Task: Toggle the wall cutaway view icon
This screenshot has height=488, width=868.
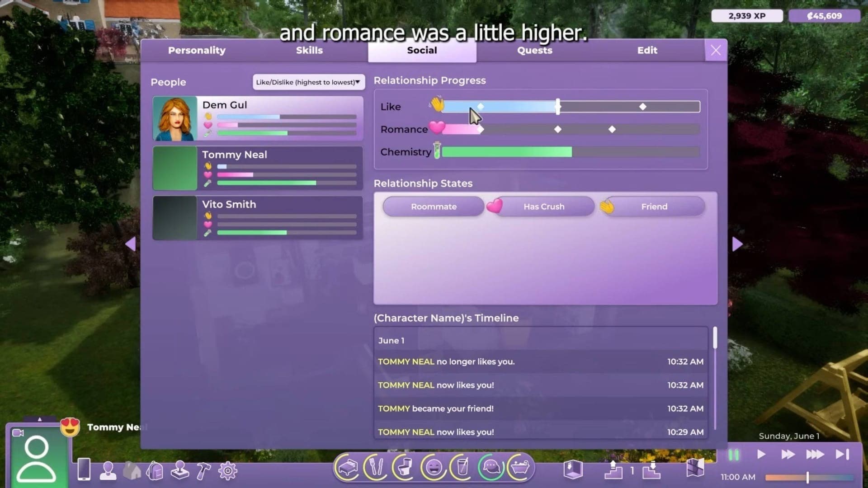Action: [572, 469]
